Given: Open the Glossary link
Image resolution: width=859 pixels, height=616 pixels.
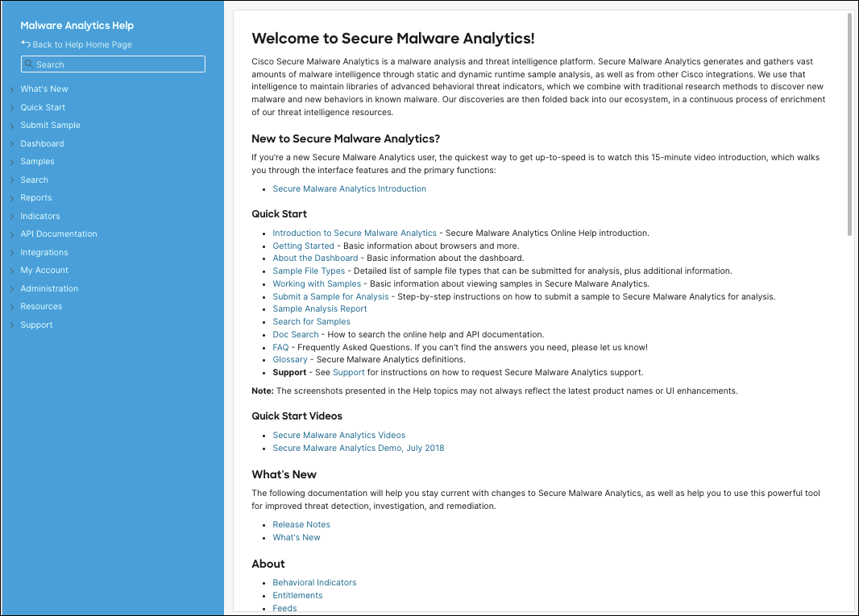Looking at the screenshot, I should pos(289,359).
